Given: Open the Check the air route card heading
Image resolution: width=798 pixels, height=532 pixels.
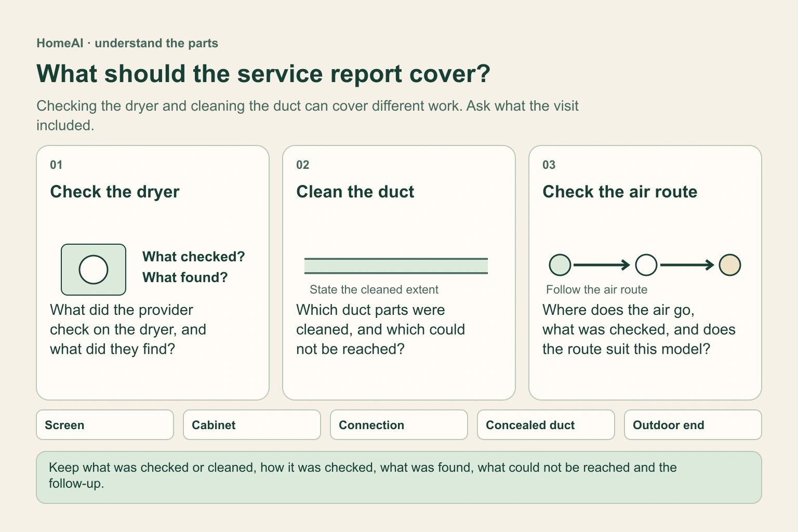Looking at the screenshot, I should point(620,192).
